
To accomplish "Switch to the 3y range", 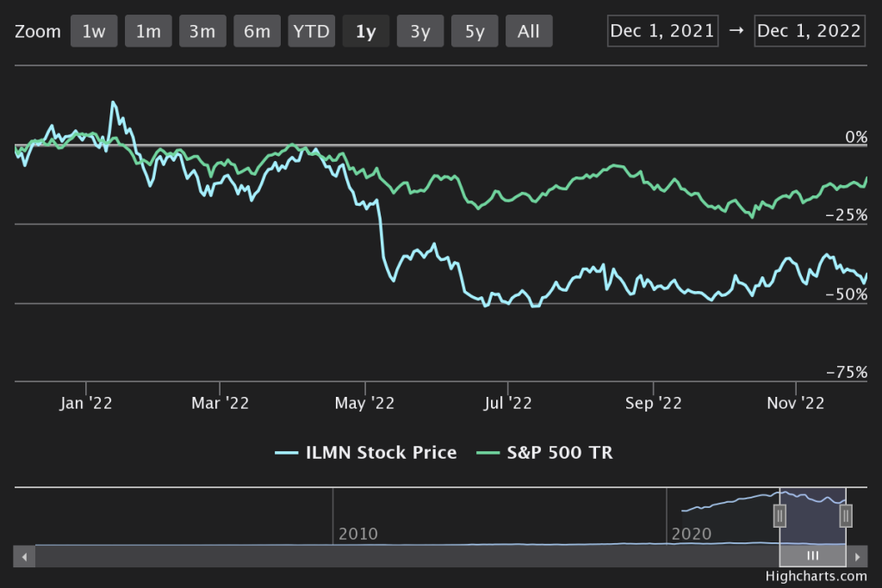I will [420, 32].
